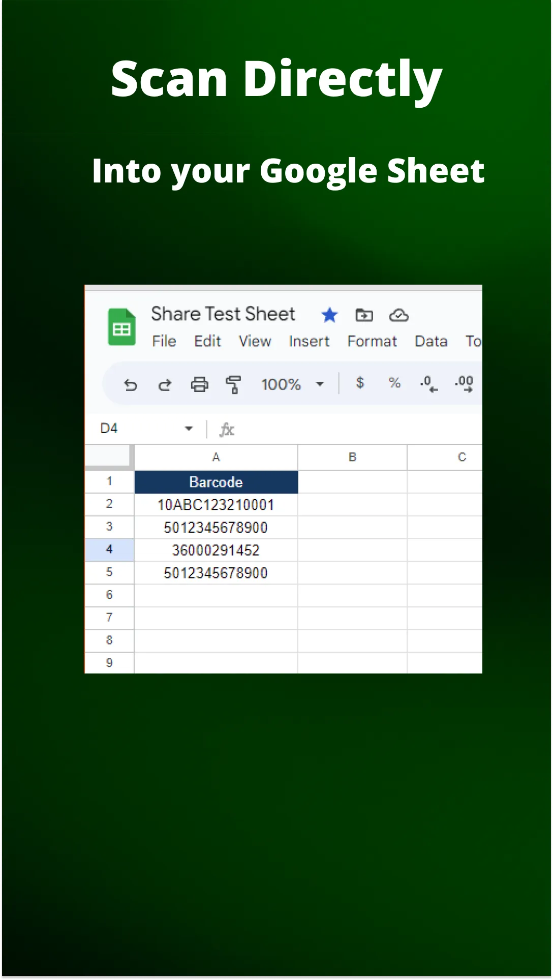Expand the D4 name box dropdown arrow
Image resolution: width=553 pixels, height=980 pixels.
pos(189,429)
